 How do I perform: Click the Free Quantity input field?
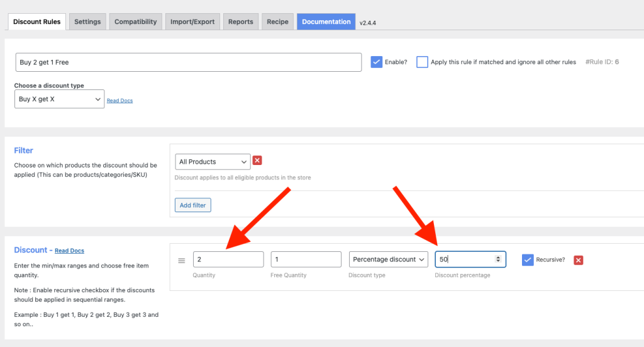pos(306,259)
